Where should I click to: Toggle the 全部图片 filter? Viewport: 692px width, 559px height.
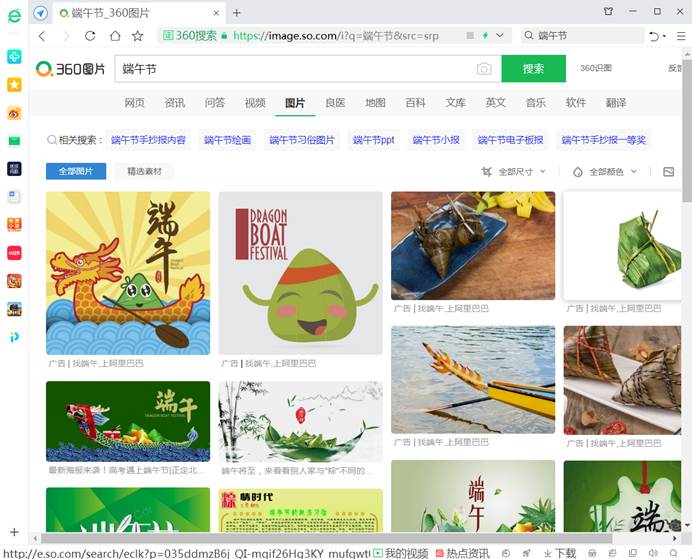click(x=76, y=171)
